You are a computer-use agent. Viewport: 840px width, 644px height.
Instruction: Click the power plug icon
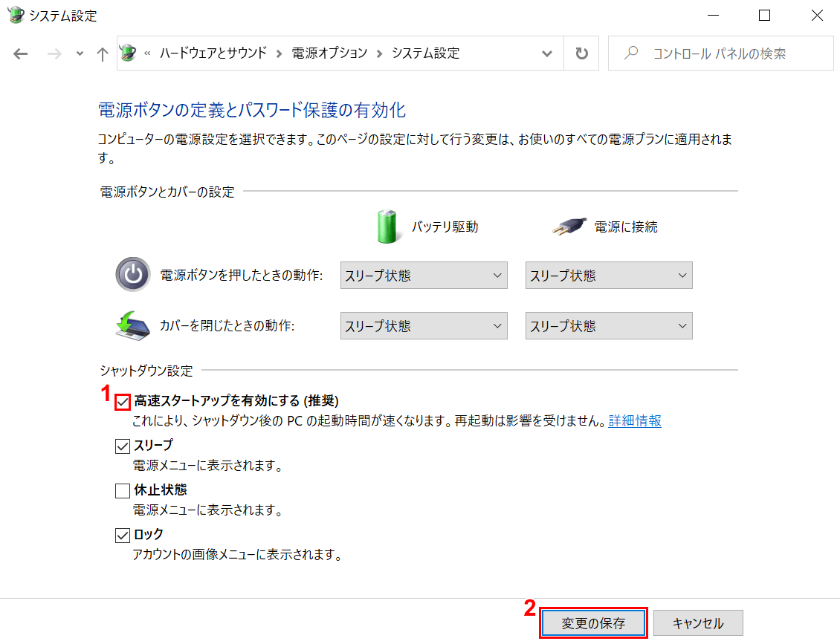point(569,227)
